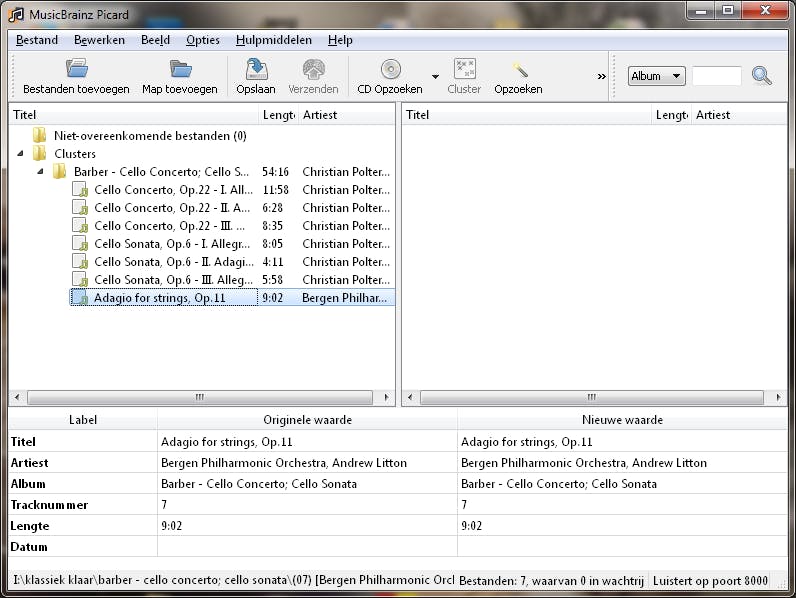Screen dimensions: 796x598
Task: Save files with the Opslaan icon
Action: [x=256, y=69]
